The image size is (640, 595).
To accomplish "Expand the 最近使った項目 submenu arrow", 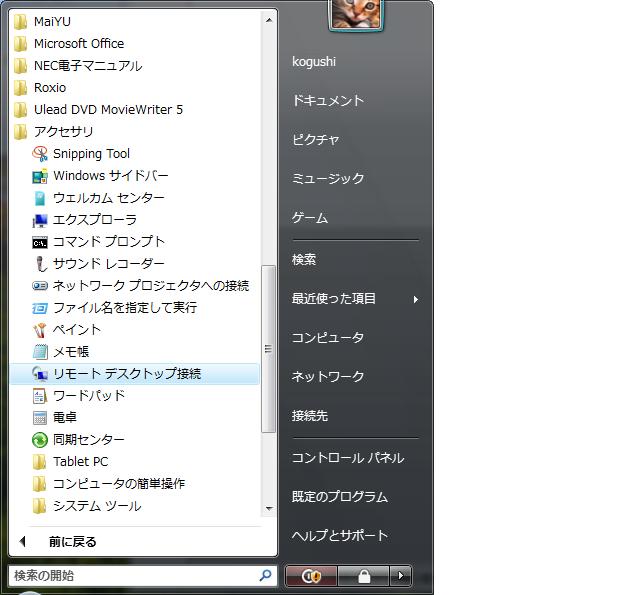I will 416,300.
